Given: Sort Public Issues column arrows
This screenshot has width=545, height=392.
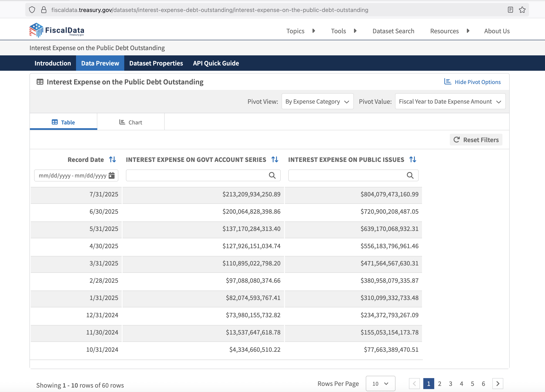Looking at the screenshot, I should (413, 160).
